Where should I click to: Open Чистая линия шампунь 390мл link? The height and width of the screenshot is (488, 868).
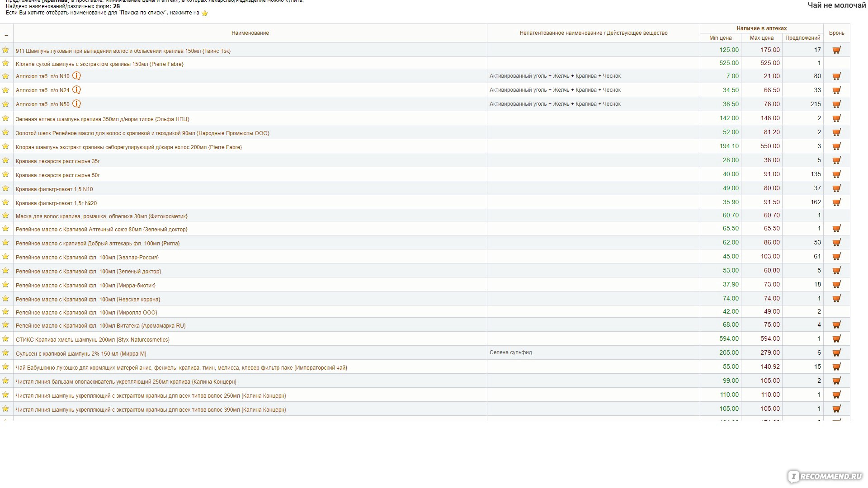tap(151, 410)
